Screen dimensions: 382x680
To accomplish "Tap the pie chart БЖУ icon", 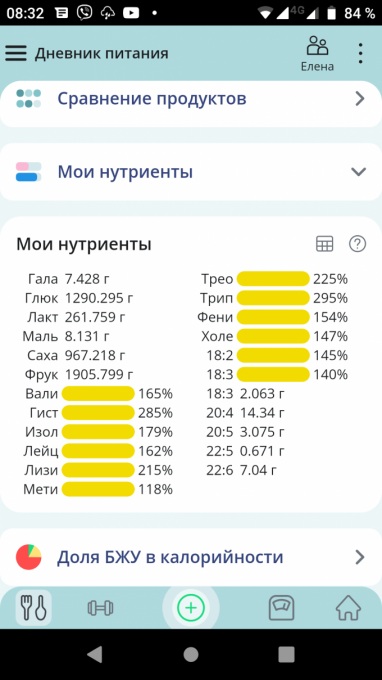I will (x=29, y=557).
